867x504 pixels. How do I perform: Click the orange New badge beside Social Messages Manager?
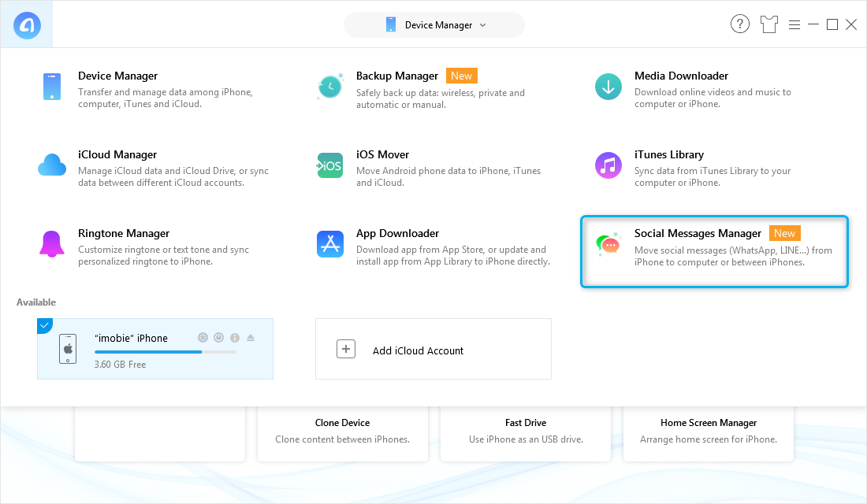click(x=784, y=233)
